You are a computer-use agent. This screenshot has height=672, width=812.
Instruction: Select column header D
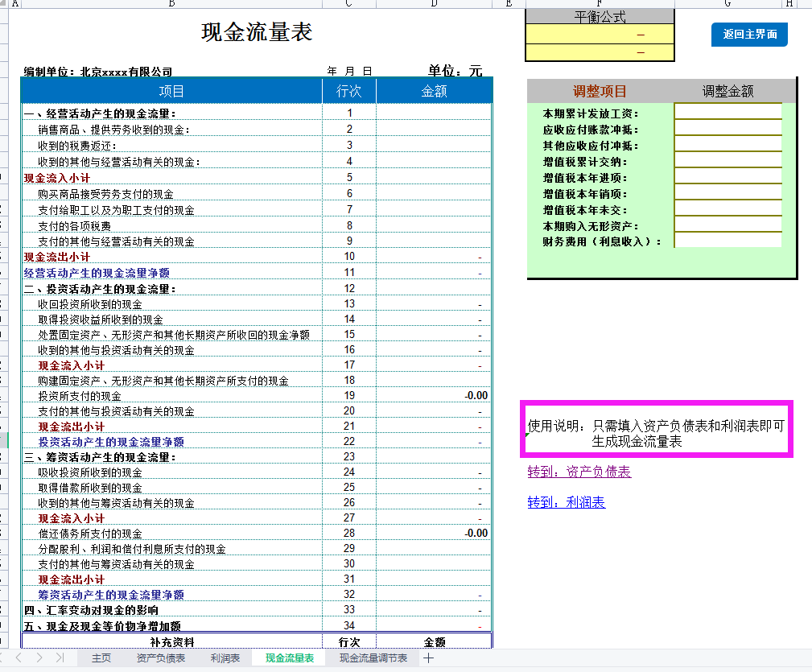coord(435,3)
